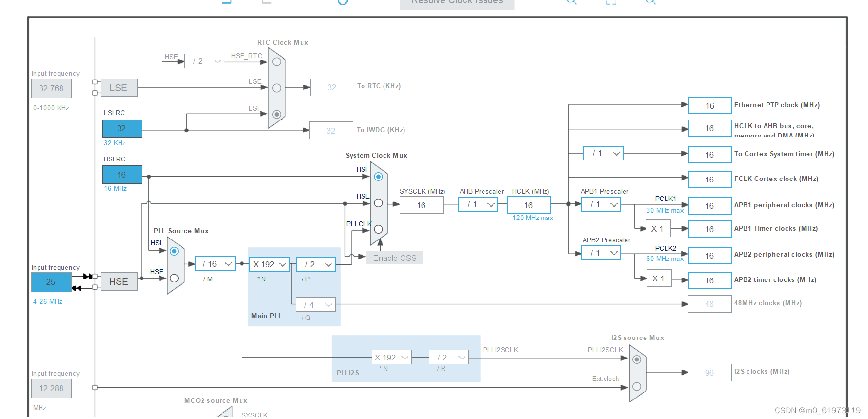
Task: Select LSI input in RTC Clock Mux
Action: [277, 114]
